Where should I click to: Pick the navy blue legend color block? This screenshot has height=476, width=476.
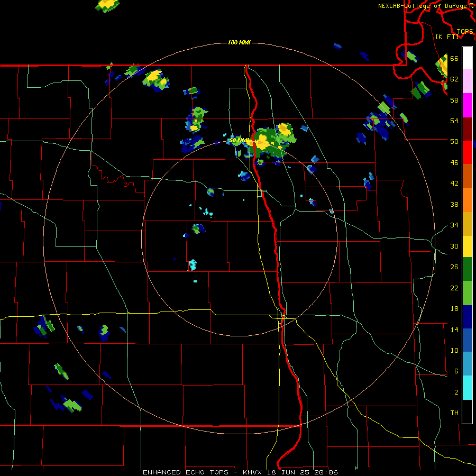[467, 317]
